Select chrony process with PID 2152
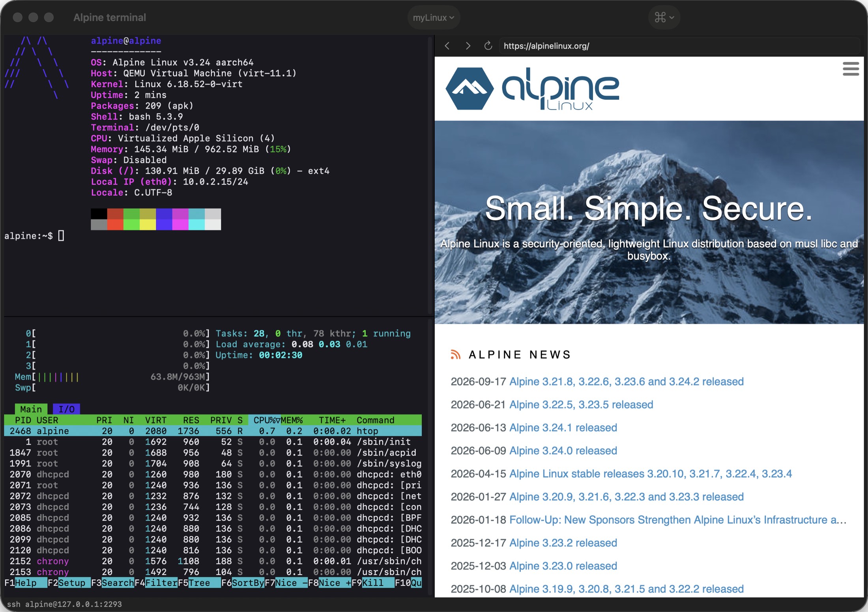 tap(213, 561)
